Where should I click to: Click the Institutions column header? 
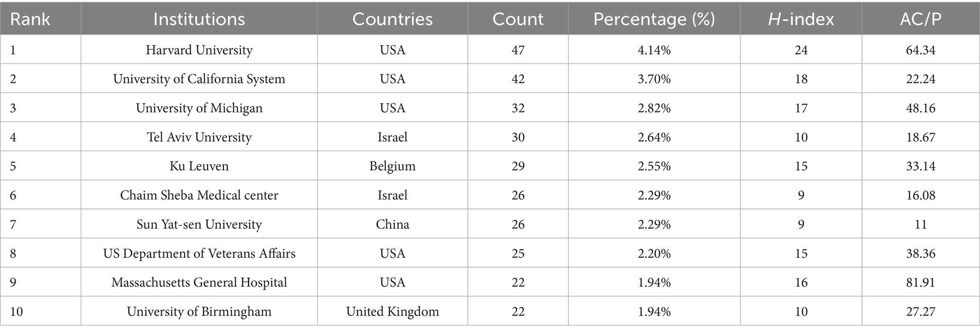click(199, 19)
